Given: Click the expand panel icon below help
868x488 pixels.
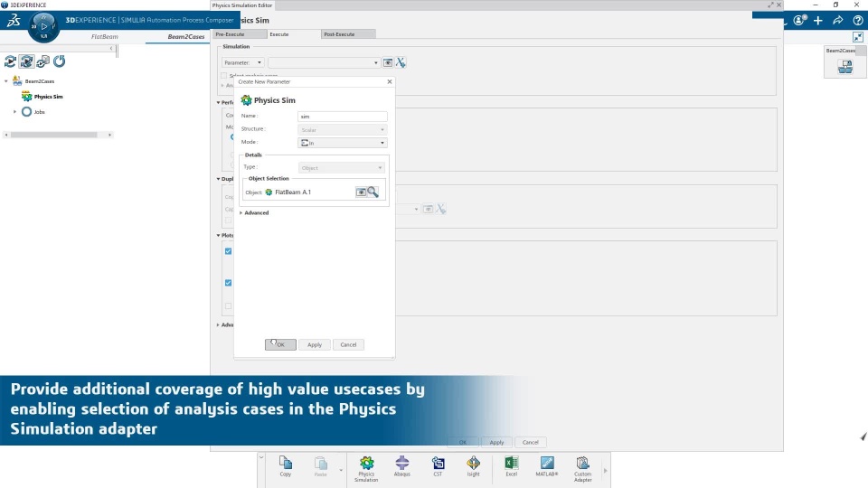Looking at the screenshot, I should 857,37.
